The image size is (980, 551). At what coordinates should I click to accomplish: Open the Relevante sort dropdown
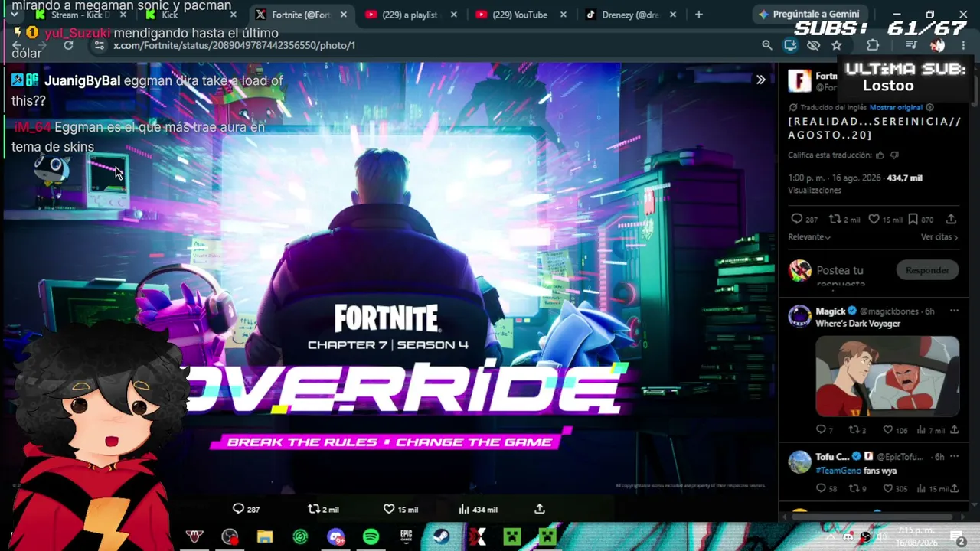pyautogui.click(x=809, y=237)
